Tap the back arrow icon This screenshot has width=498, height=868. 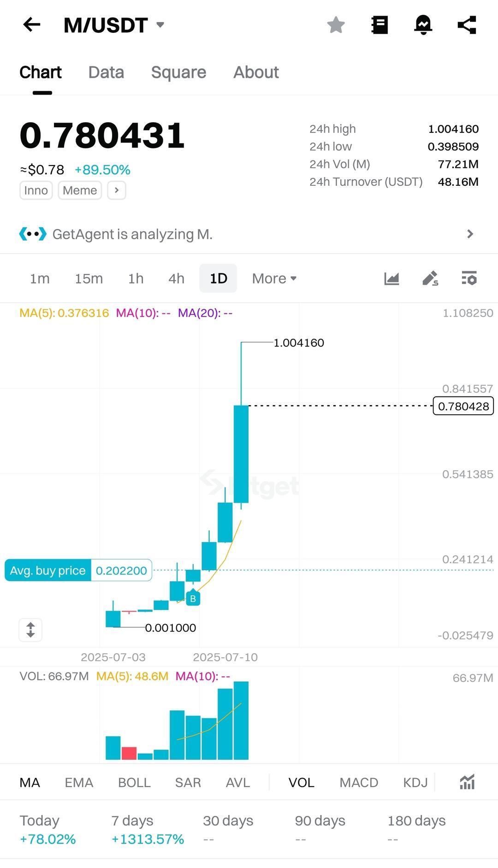[32, 25]
